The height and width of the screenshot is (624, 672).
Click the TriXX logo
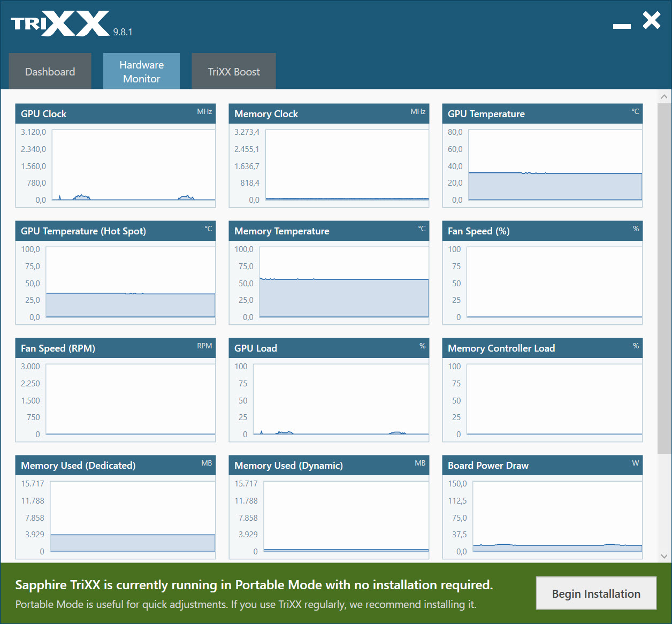(60, 24)
